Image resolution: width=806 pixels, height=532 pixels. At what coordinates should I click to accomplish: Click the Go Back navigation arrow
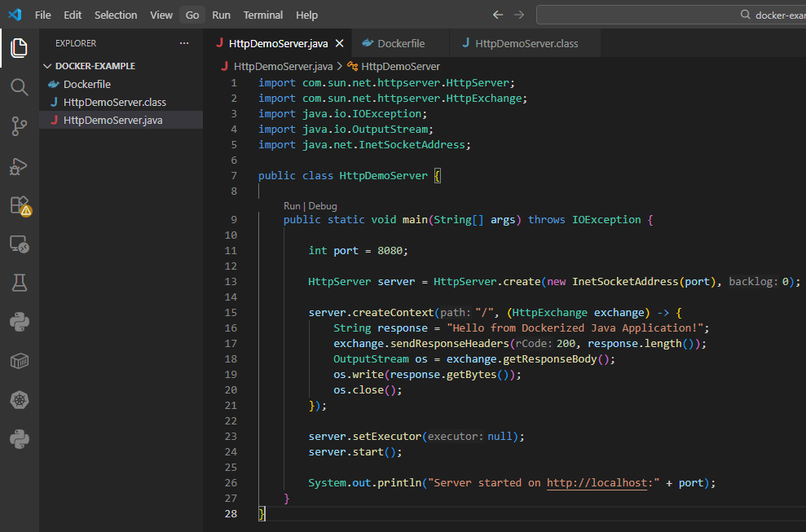(x=498, y=15)
